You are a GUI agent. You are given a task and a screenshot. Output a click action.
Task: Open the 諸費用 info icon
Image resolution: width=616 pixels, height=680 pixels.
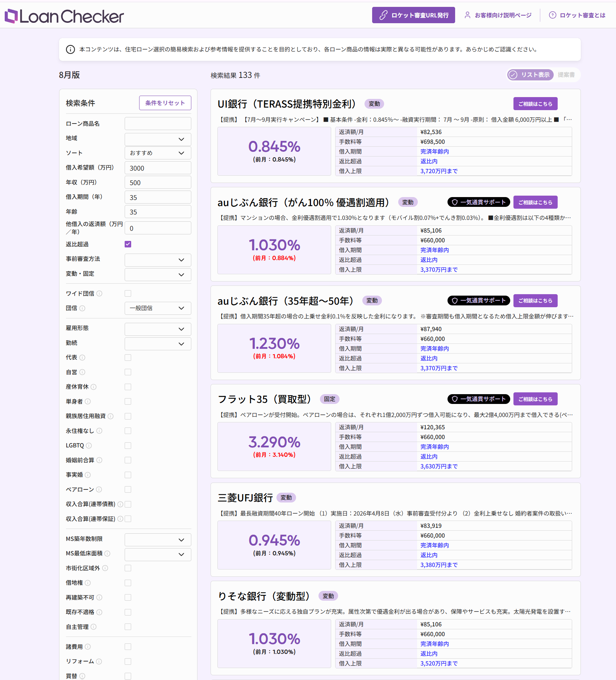pyautogui.click(x=88, y=647)
